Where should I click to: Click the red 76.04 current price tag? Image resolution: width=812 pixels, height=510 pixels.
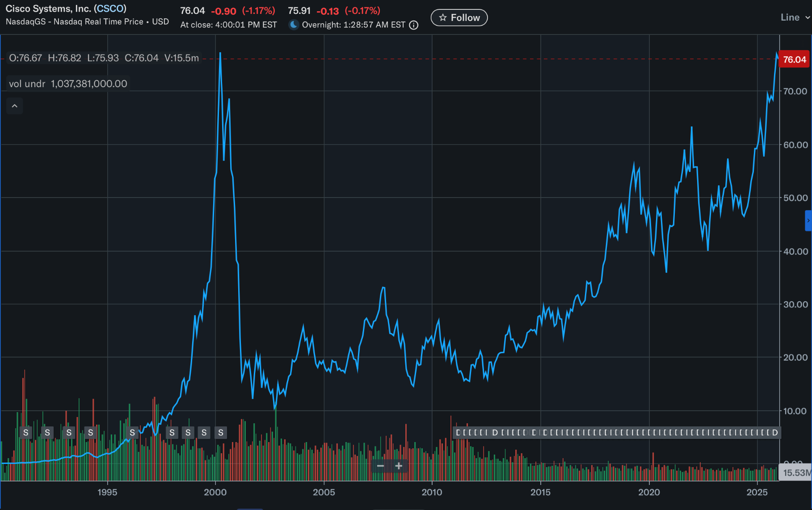794,59
